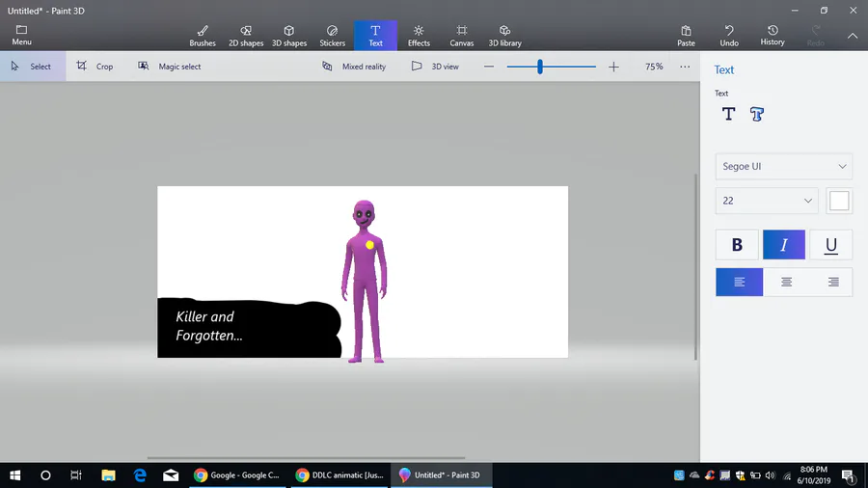The image size is (868, 488).
Task: Select the 3D text option
Action: 757,114
